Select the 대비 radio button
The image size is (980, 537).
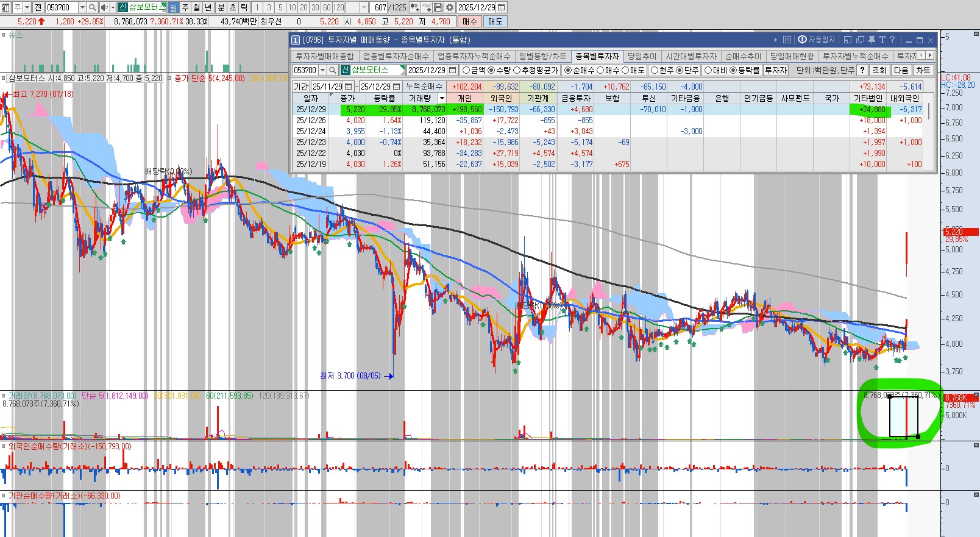[x=708, y=70]
